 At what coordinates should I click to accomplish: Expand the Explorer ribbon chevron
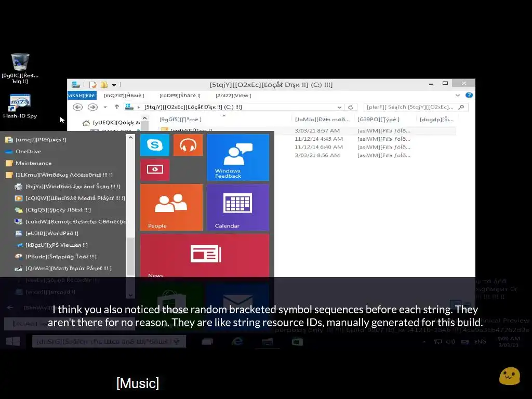(458, 96)
